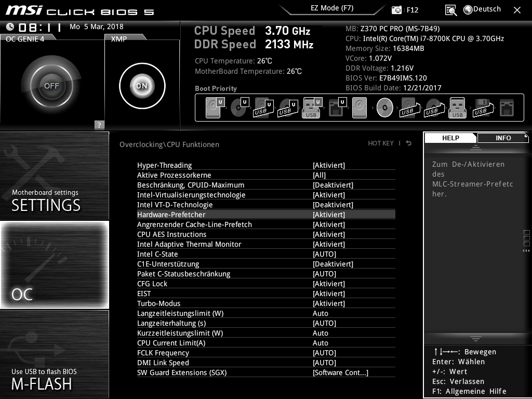The image size is (532, 399).
Task: Toggle Intel-Virtualisierungstechnologie value
Action: (x=329, y=195)
